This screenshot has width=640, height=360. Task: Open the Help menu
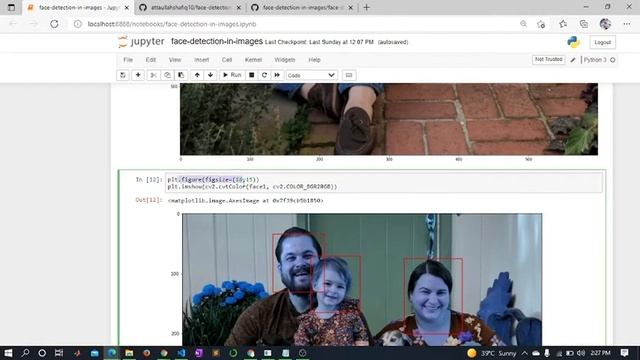tap(314, 60)
